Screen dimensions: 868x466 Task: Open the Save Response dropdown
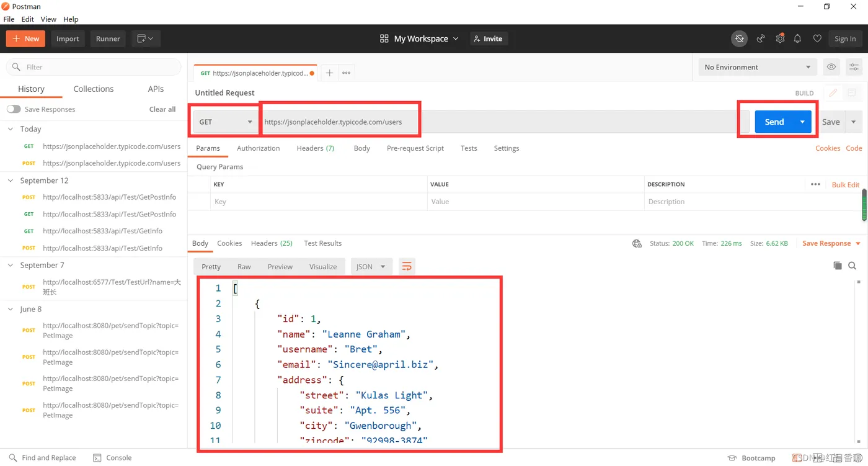pyautogui.click(x=831, y=243)
